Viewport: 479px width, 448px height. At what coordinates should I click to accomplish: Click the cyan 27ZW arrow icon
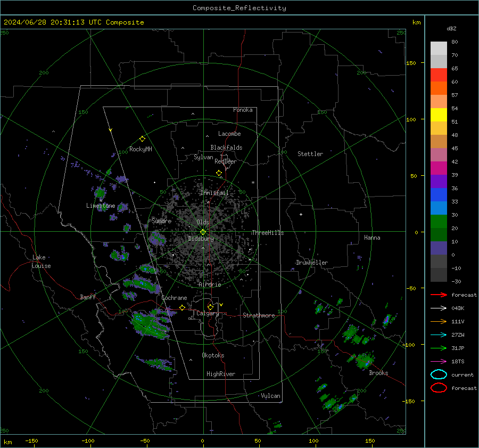tap(439, 335)
